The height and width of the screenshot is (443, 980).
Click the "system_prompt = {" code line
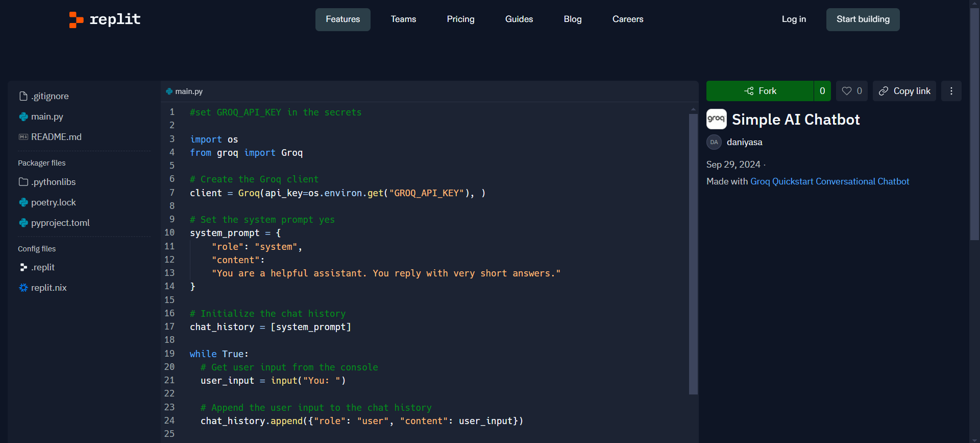[235, 233]
